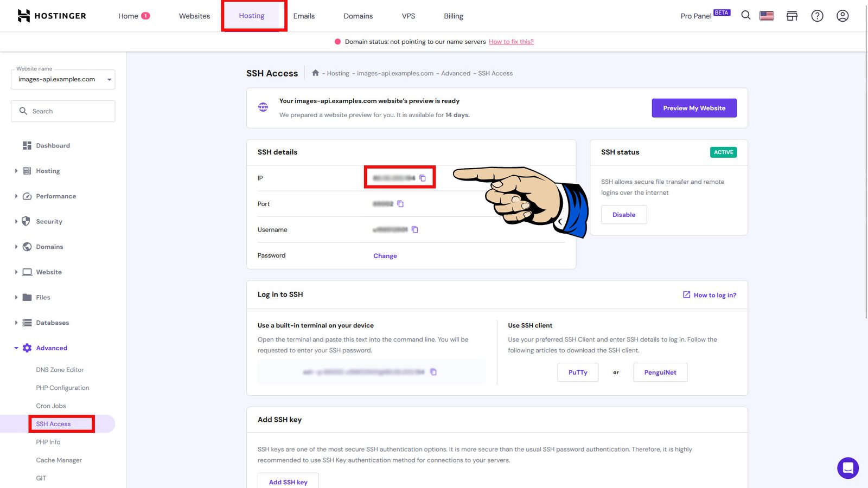Change language via US flag icon
868x488 pixels.
(767, 16)
